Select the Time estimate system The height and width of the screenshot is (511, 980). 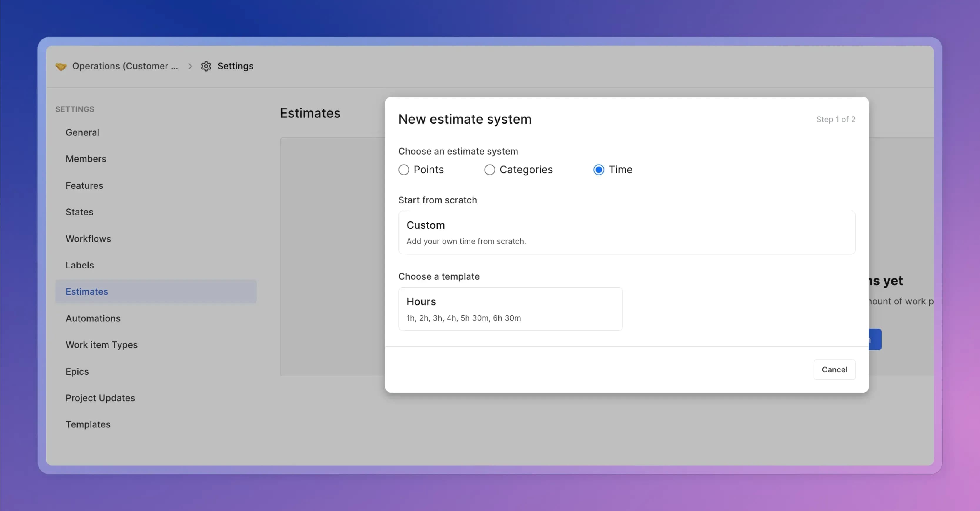click(x=599, y=170)
